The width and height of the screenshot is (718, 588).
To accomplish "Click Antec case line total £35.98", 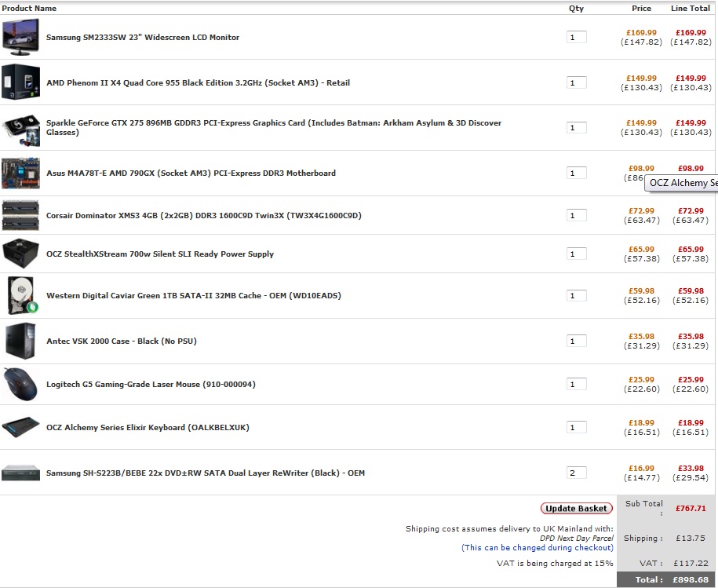I will 691,336.
